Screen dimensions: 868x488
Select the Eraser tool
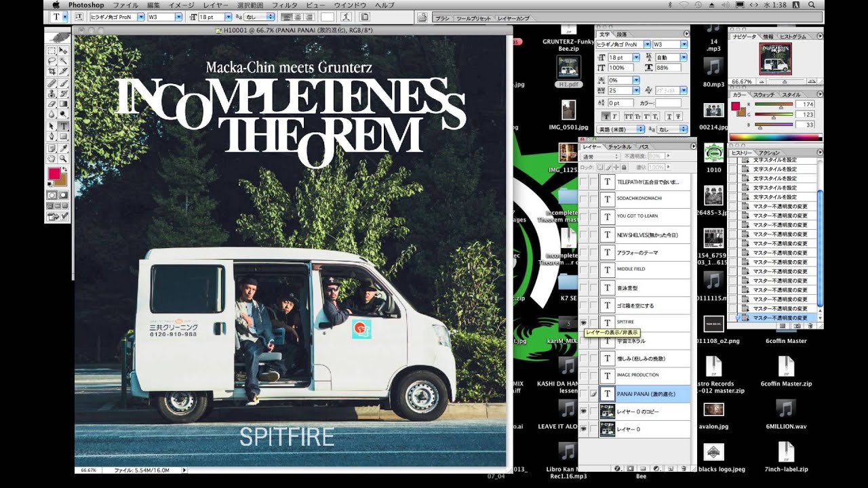[52, 103]
